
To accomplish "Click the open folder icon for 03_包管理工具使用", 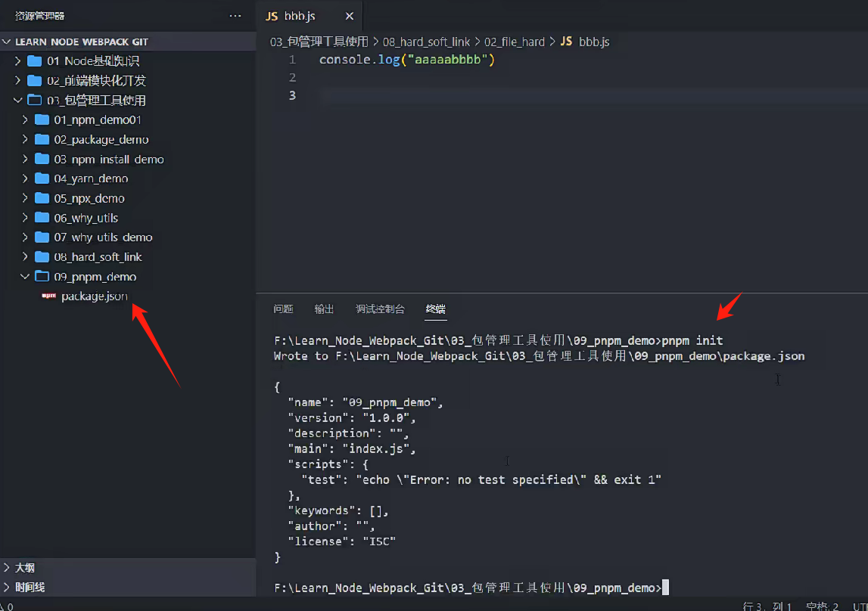I will tap(34, 100).
